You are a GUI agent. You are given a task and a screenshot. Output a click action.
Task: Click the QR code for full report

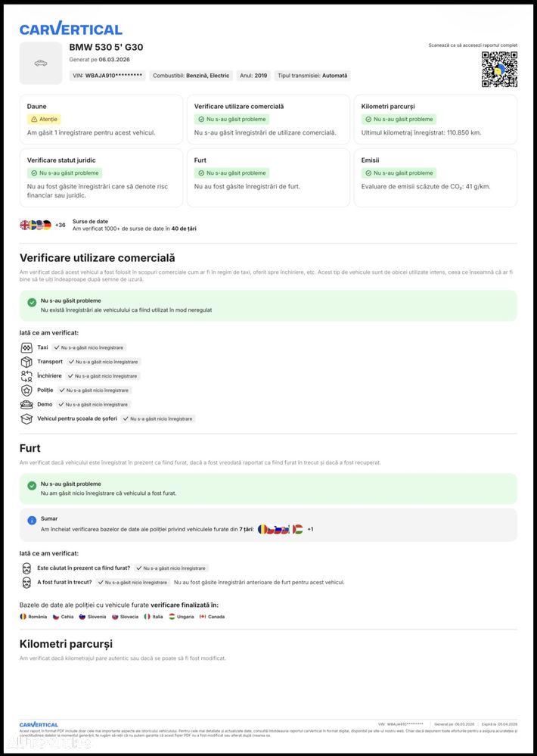point(499,70)
